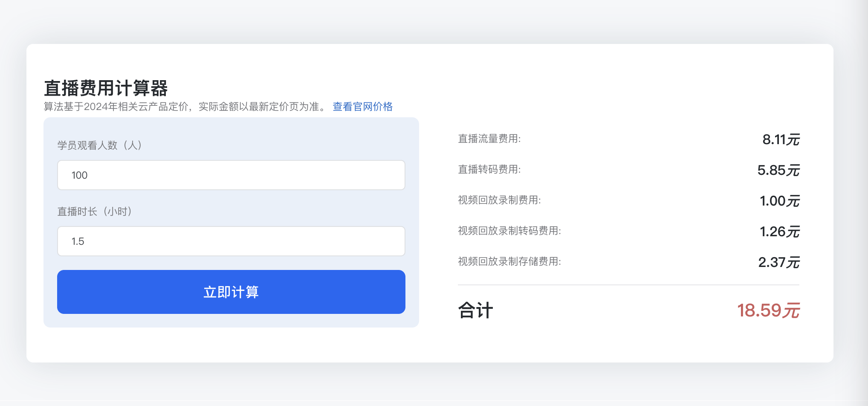Select the 直播转码费用 label
The height and width of the screenshot is (406, 868).
[489, 170]
